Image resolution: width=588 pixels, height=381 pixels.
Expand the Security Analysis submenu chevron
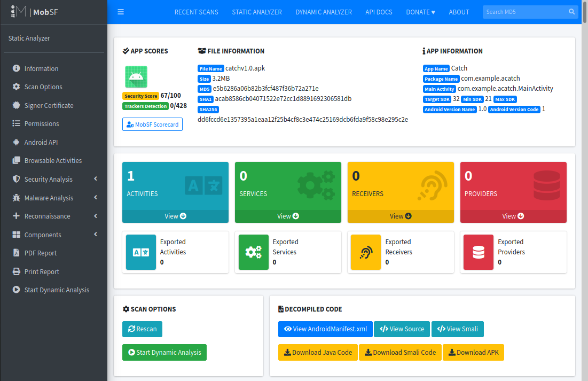coord(96,178)
